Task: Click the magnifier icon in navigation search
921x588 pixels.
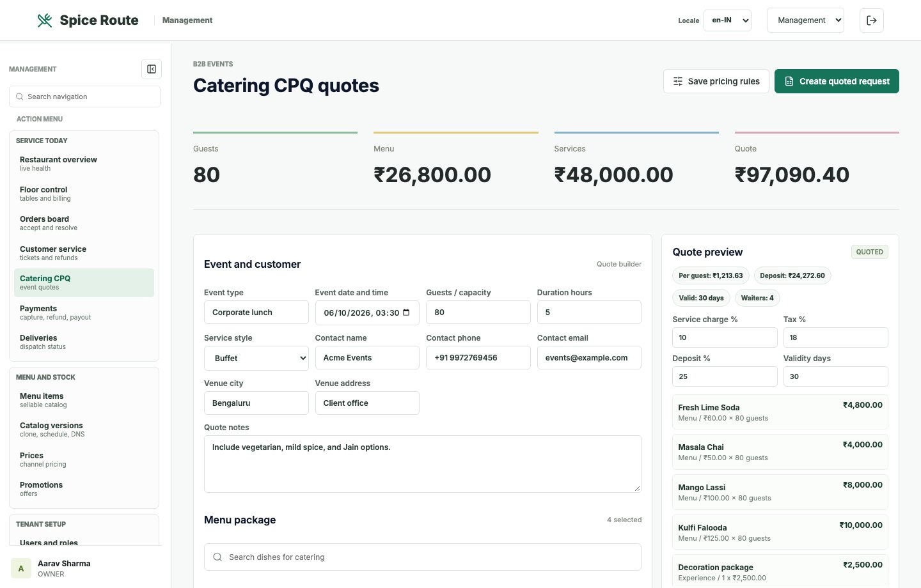Action: click(x=20, y=97)
